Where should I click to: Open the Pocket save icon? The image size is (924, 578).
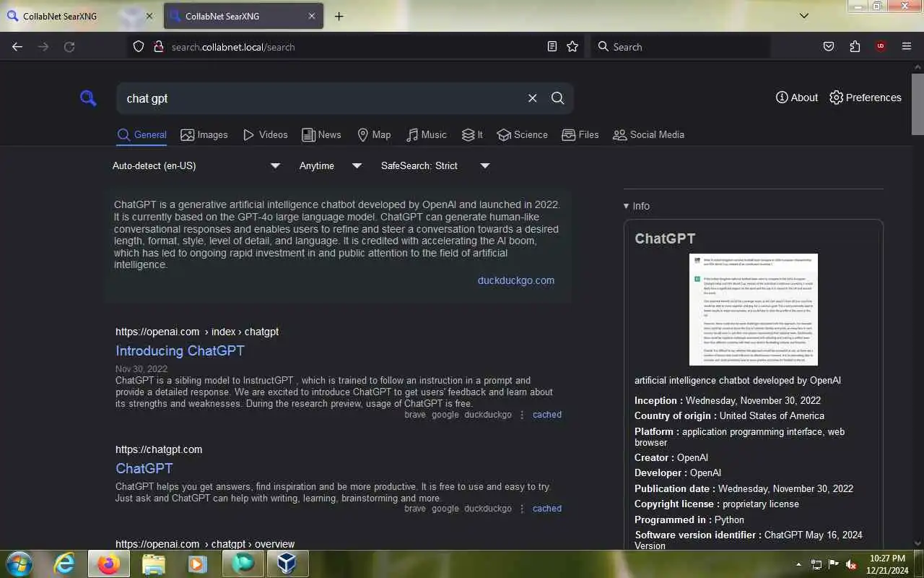(x=829, y=47)
